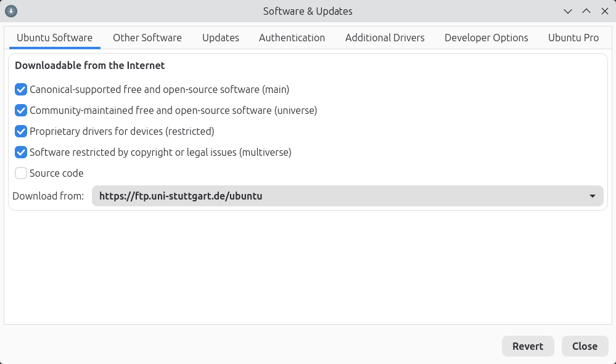Close the window with the X icon

604,11
